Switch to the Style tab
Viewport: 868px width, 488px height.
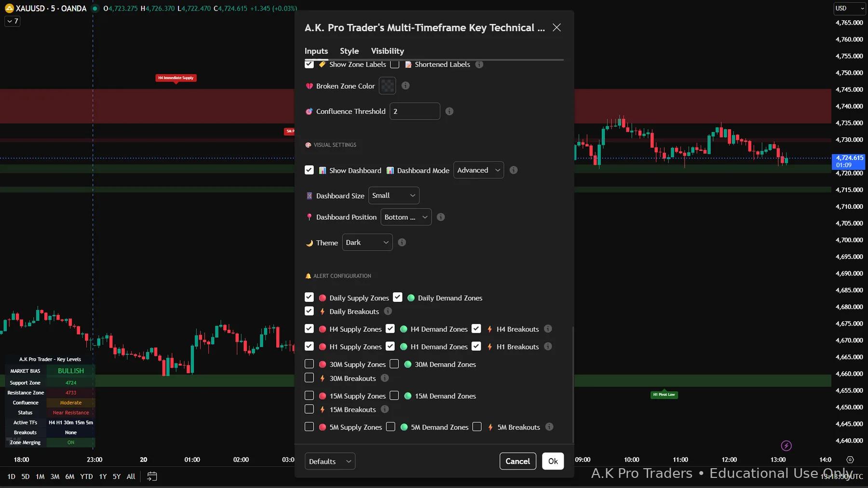(x=349, y=51)
